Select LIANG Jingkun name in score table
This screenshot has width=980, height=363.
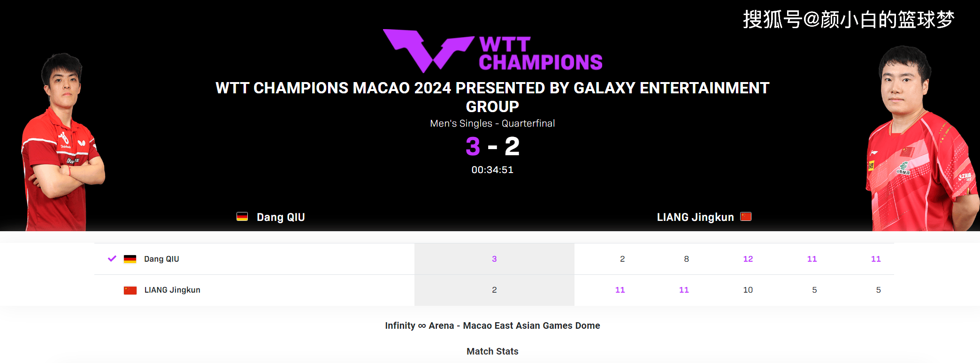coord(172,290)
